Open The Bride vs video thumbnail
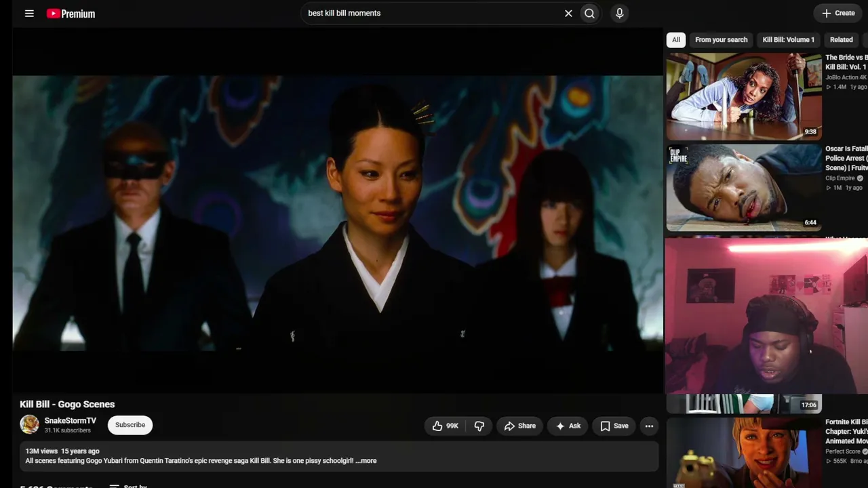Image resolution: width=868 pixels, height=488 pixels. click(743, 96)
